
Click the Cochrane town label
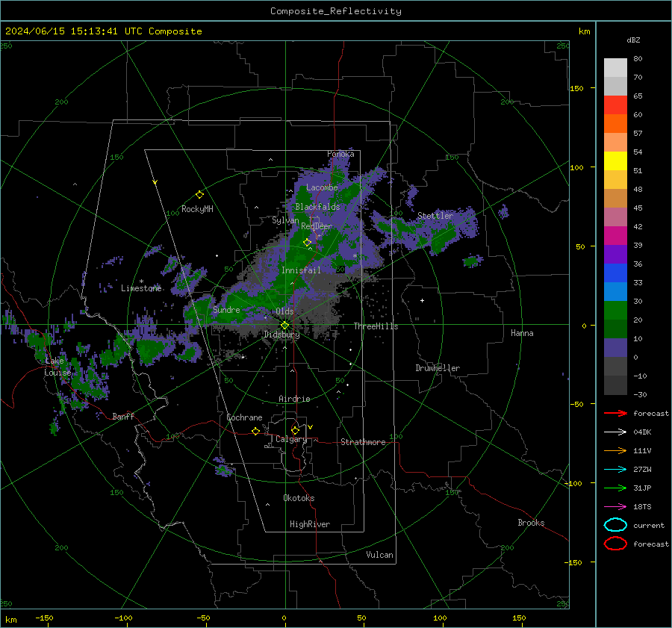coord(244,417)
